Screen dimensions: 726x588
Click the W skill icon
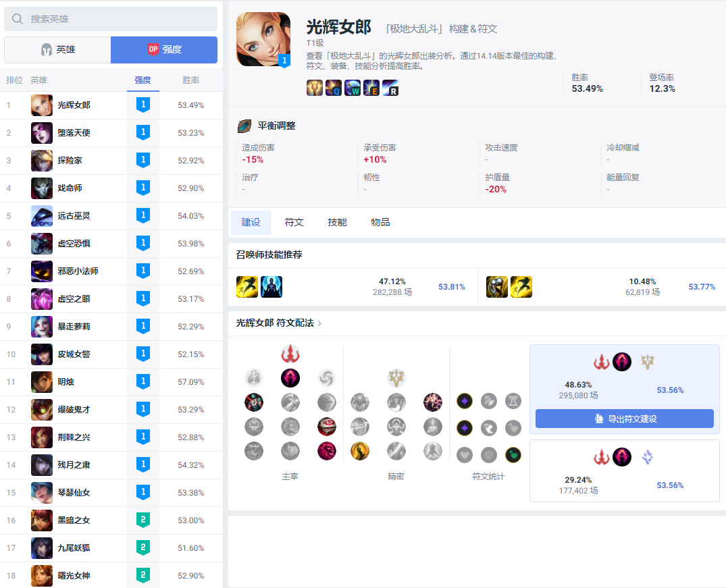(353, 88)
